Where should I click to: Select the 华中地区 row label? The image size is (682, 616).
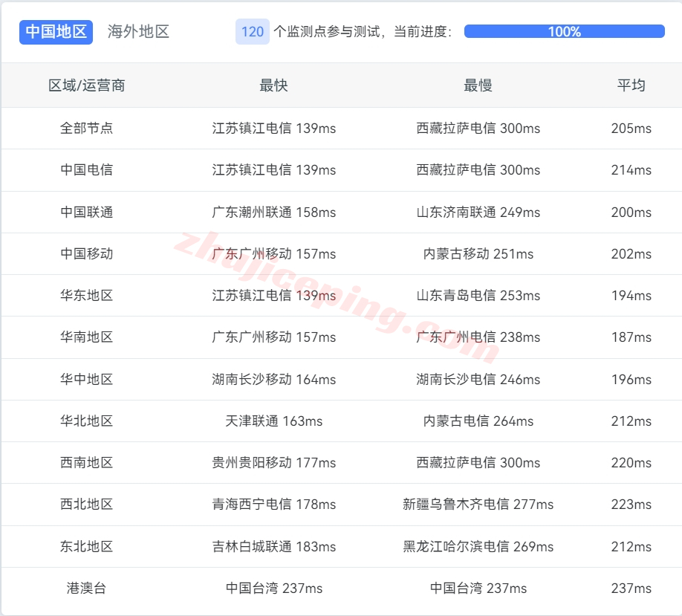[87, 380]
